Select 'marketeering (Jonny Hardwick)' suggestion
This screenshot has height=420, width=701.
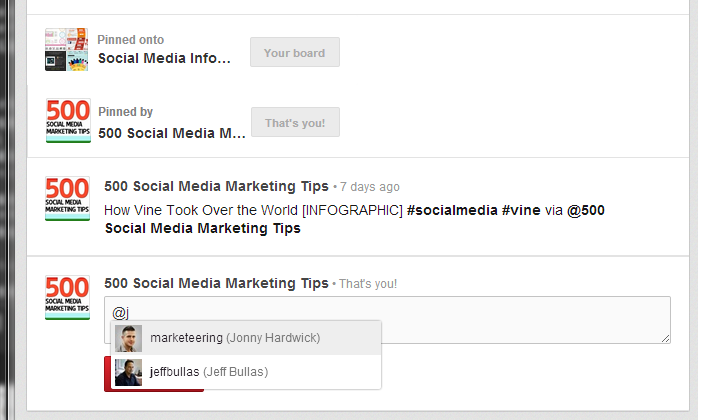246,338
